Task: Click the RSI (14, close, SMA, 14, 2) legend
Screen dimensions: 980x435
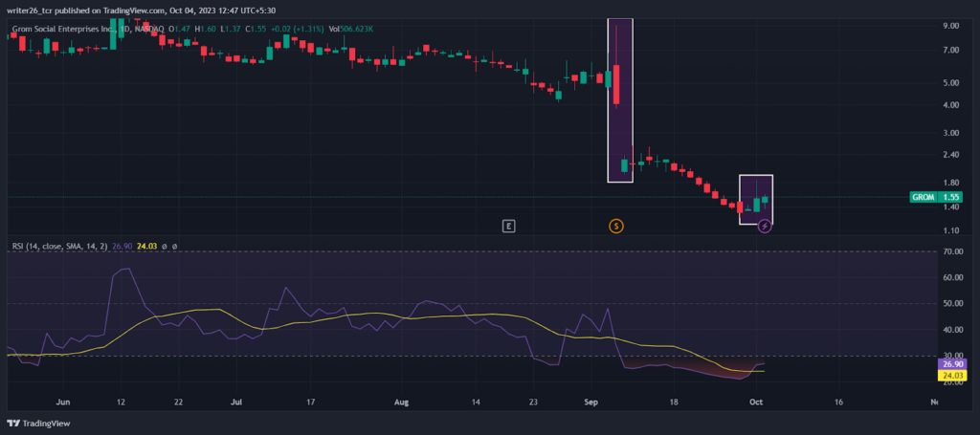Action: tap(59, 247)
